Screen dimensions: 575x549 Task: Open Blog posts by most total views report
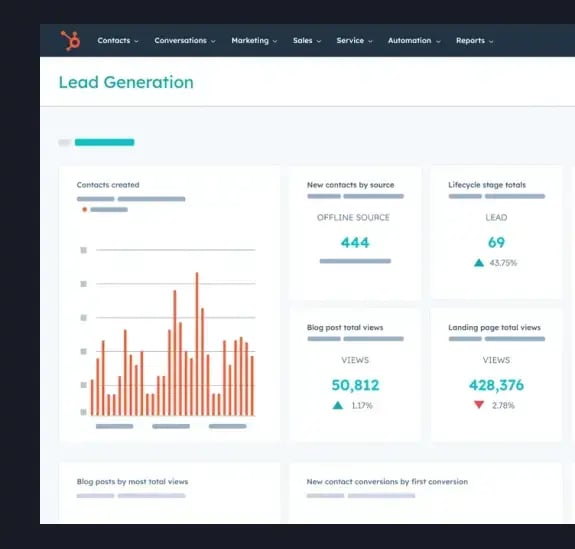tap(132, 482)
